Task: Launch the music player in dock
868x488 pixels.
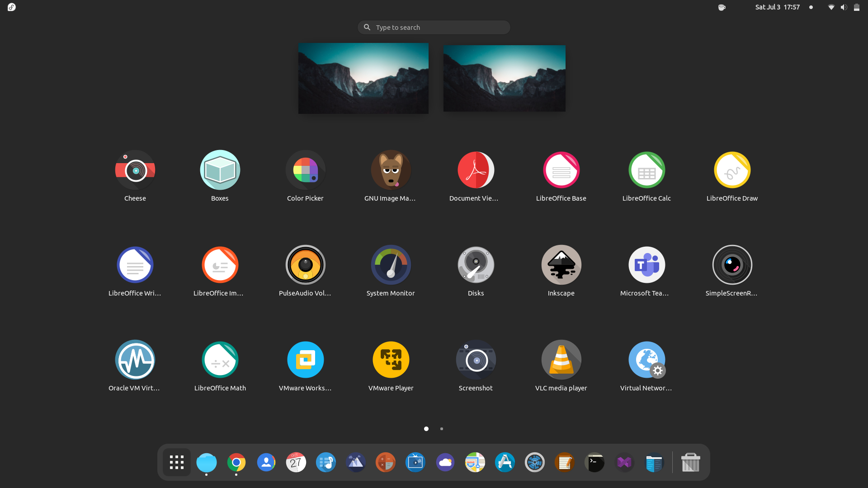Action: point(326,462)
